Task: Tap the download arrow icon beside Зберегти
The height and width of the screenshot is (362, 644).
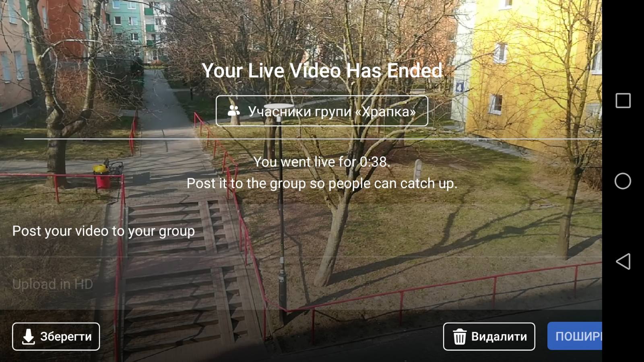Action: coord(28,337)
